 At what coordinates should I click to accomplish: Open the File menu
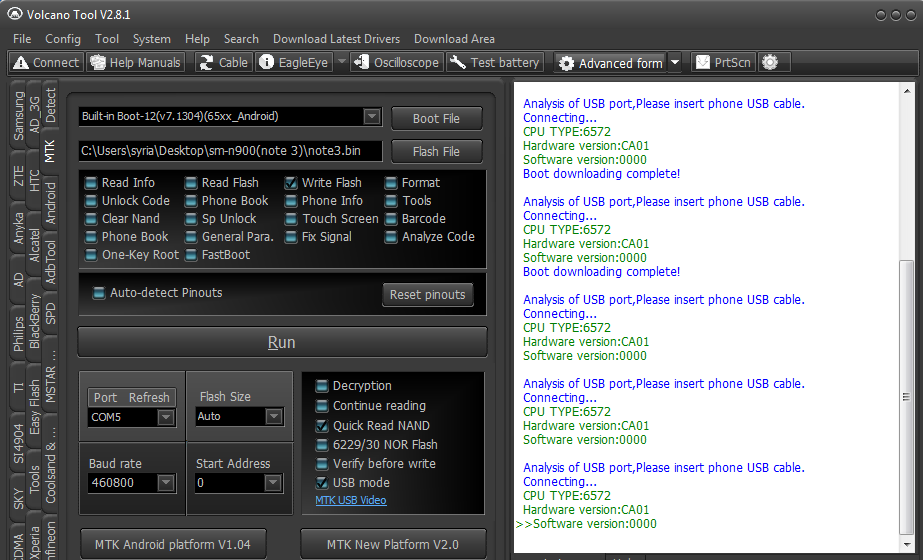[x=22, y=39]
